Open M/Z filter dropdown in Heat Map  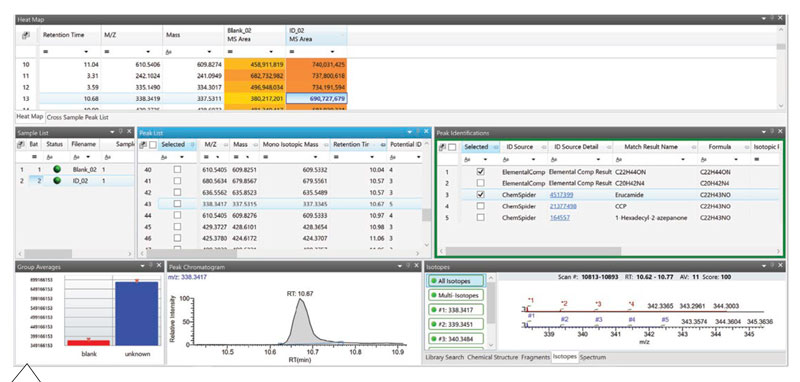pyautogui.click(x=148, y=52)
